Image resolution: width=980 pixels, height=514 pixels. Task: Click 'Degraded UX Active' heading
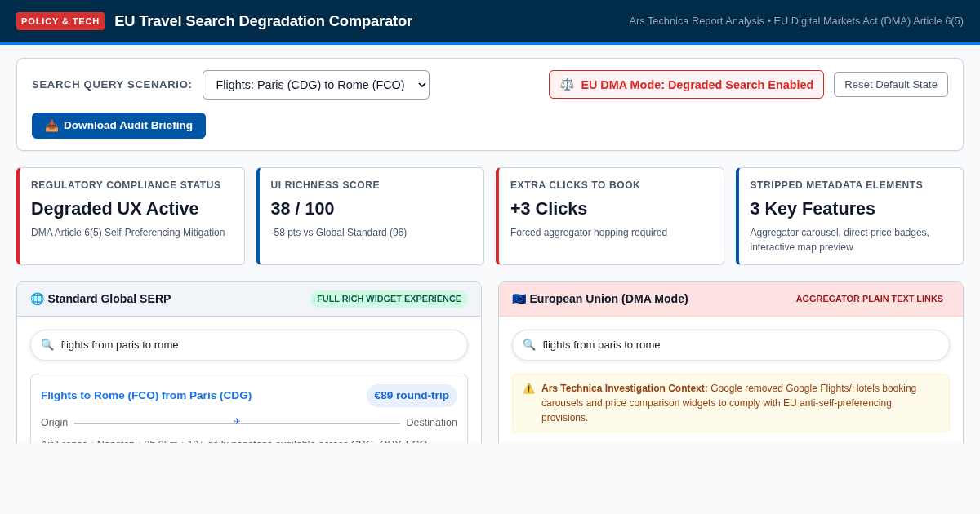(x=115, y=209)
